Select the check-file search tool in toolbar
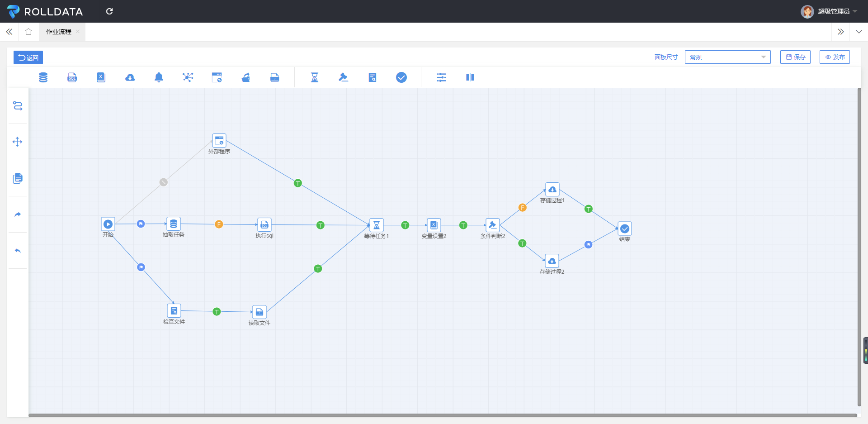Image resolution: width=868 pixels, height=424 pixels. pyautogui.click(x=373, y=77)
